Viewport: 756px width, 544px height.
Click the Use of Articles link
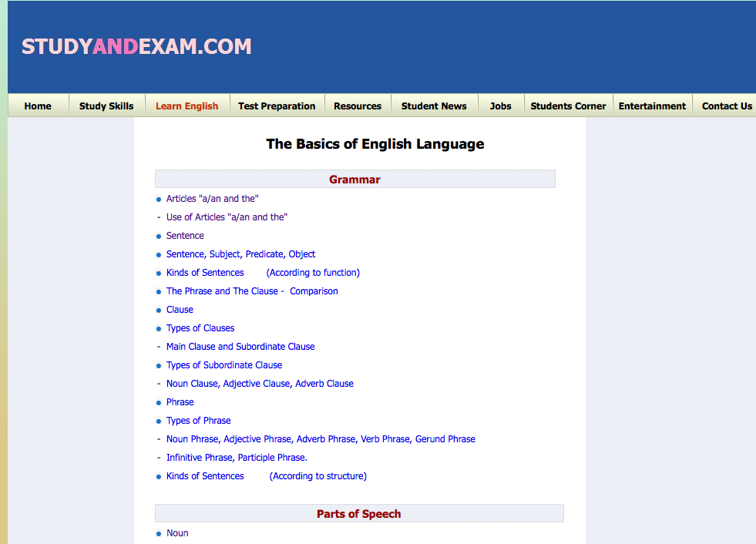(226, 217)
